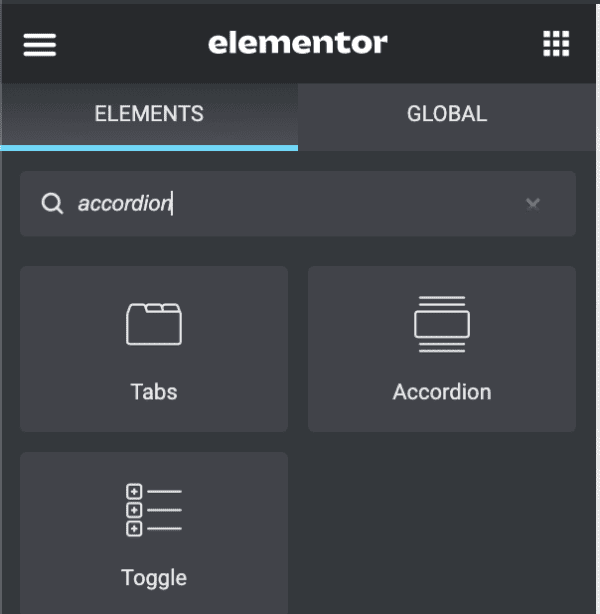Click the search magnifier icon

pos(52,204)
